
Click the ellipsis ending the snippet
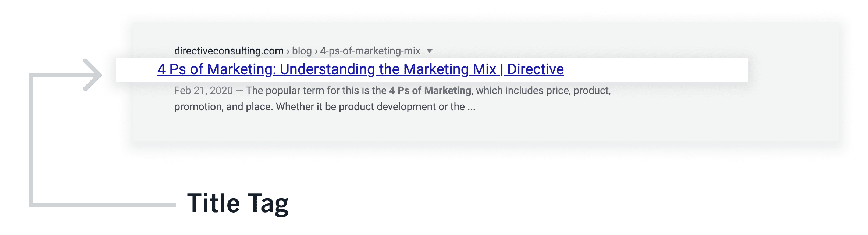471,107
